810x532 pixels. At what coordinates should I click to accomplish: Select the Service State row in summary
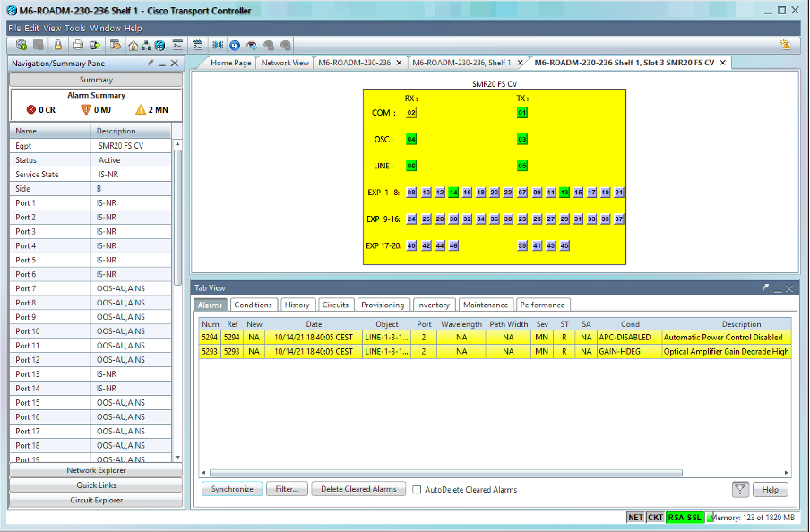(x=90, y=175)
